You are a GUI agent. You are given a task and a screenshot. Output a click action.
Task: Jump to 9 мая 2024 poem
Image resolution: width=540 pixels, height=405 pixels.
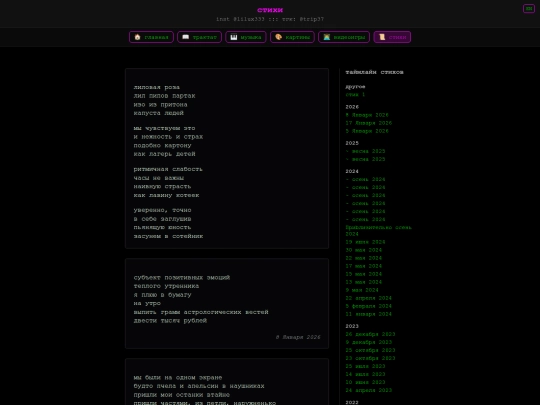[362, 290]
